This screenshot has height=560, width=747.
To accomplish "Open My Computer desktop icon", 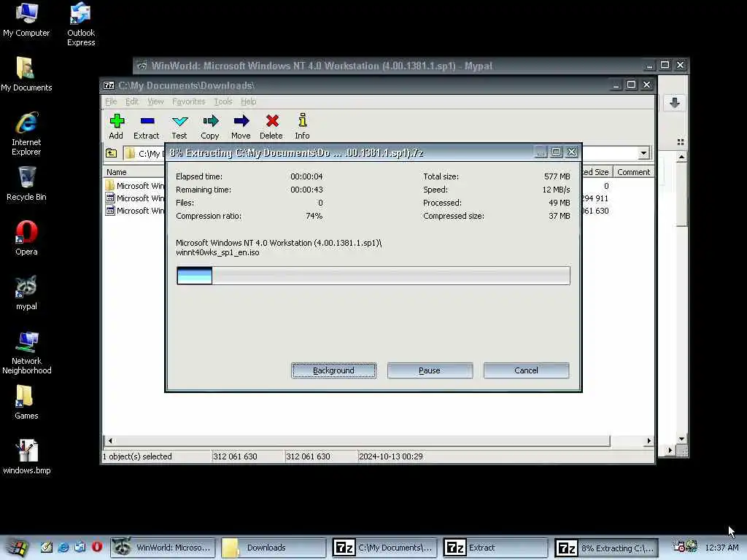I will pyautogui.click(x=26, y=20).
